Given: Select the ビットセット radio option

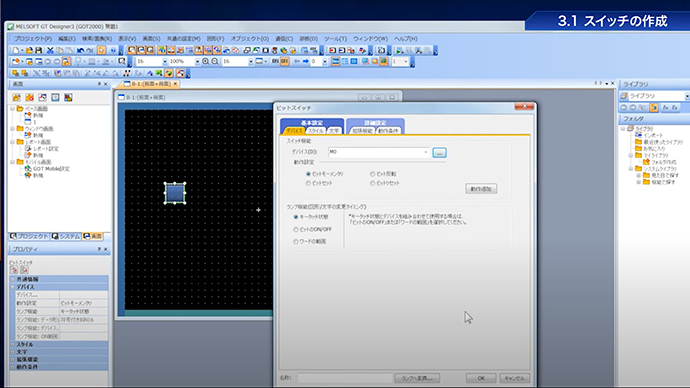Looking at the screenshot, I should [319, 183].
